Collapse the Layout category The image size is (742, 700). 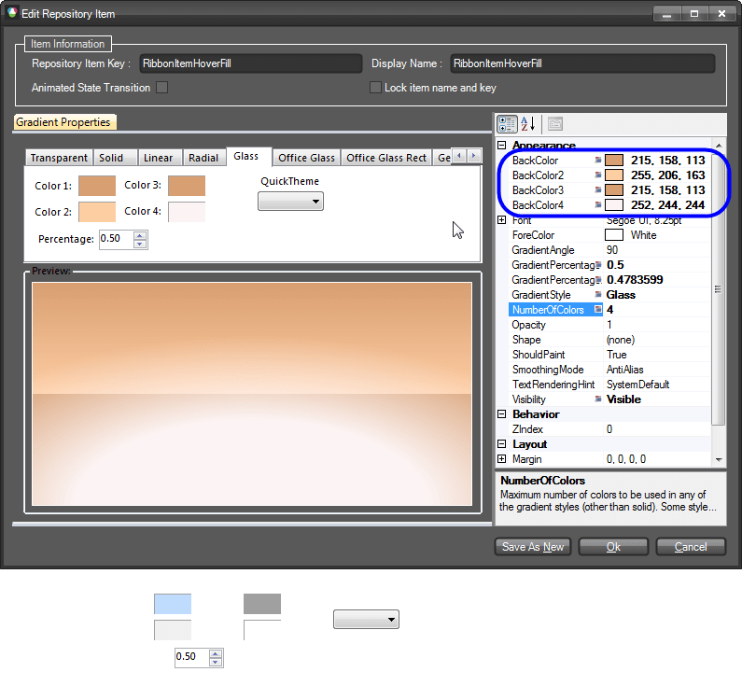tap(502, 444)
